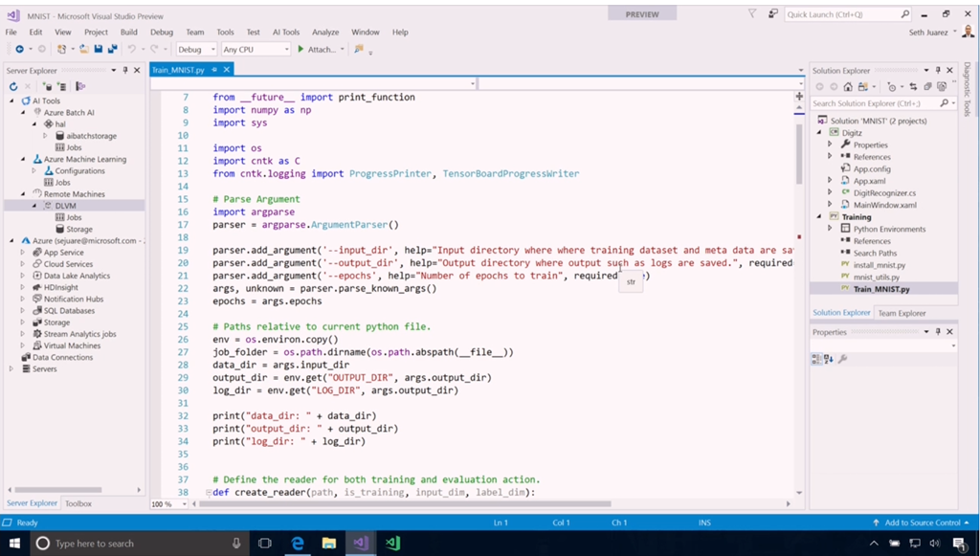The image size is (980, 556).
Task: Pin the Train_MNIST.py tab
Action: [x=212, y=71]
